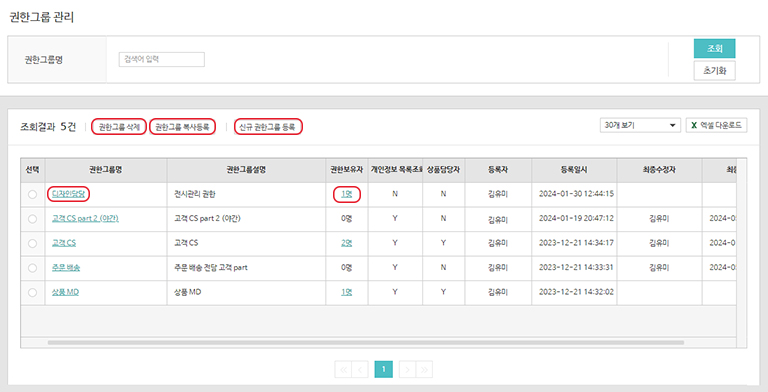Open the 상품 MD group name link
The image size is (768, 392).
65,292
